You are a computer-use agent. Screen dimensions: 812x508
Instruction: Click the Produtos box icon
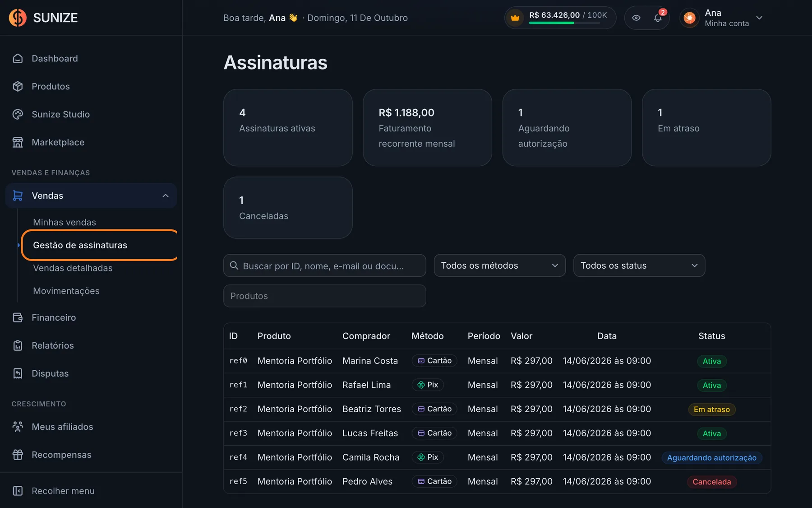[18, 86]
